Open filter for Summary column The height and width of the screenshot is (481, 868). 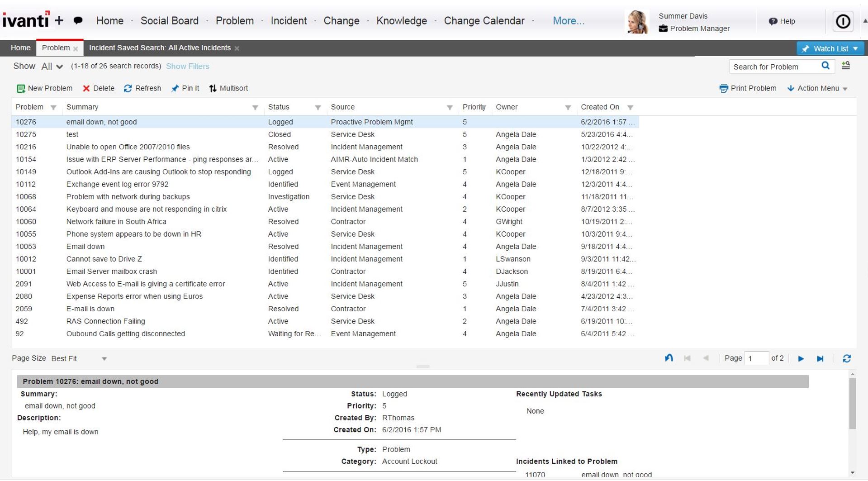click(x=255, y=107)
